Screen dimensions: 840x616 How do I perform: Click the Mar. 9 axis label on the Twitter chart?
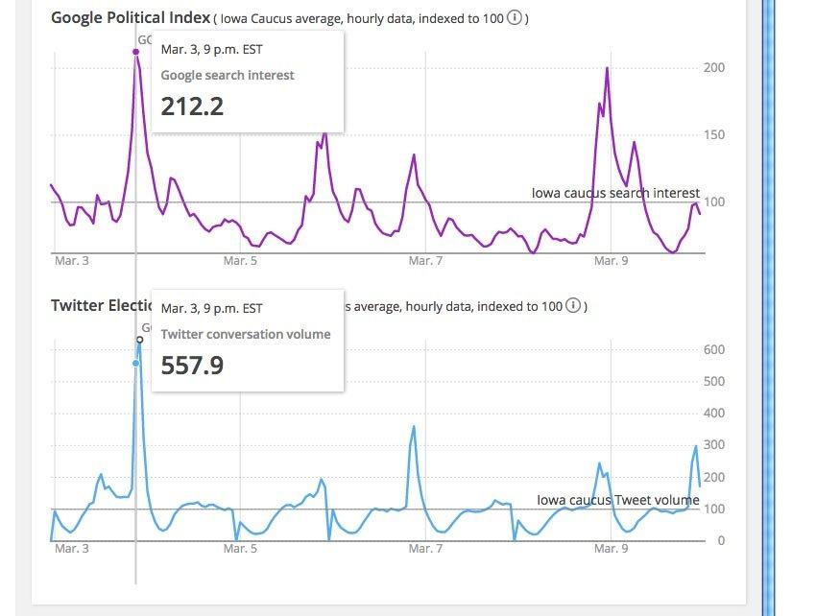(x=611, y=549)
